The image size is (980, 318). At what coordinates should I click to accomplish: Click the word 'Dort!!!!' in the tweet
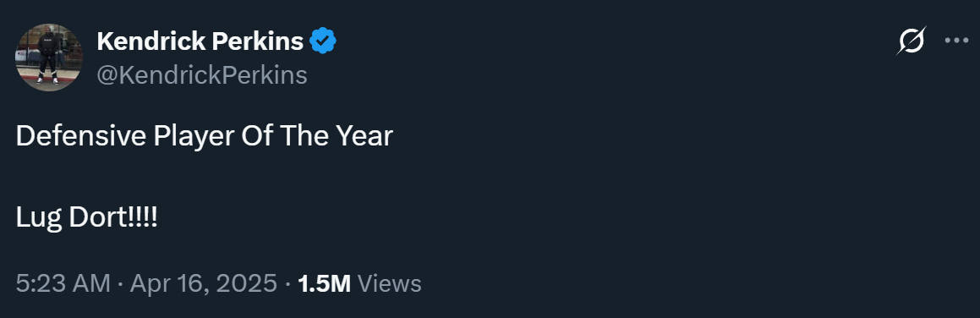click(113, 218)
